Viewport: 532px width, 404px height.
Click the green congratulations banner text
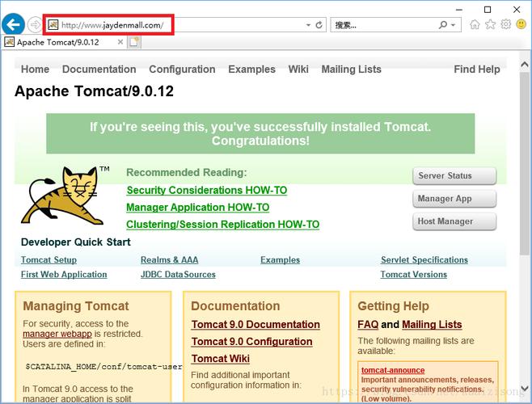point(260,133)
